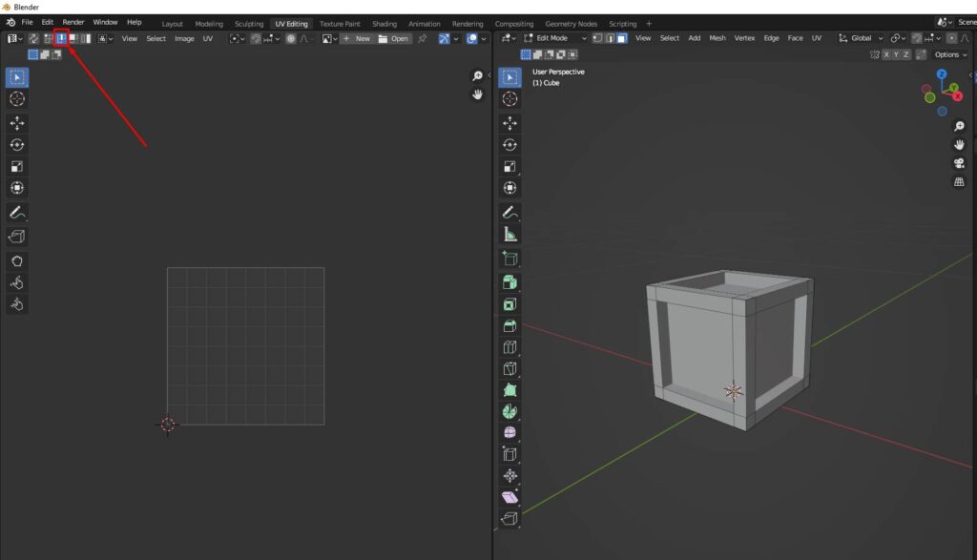Open the Image menu in UV editor
The height and width of the screenshot is (560, 977).
184,38
